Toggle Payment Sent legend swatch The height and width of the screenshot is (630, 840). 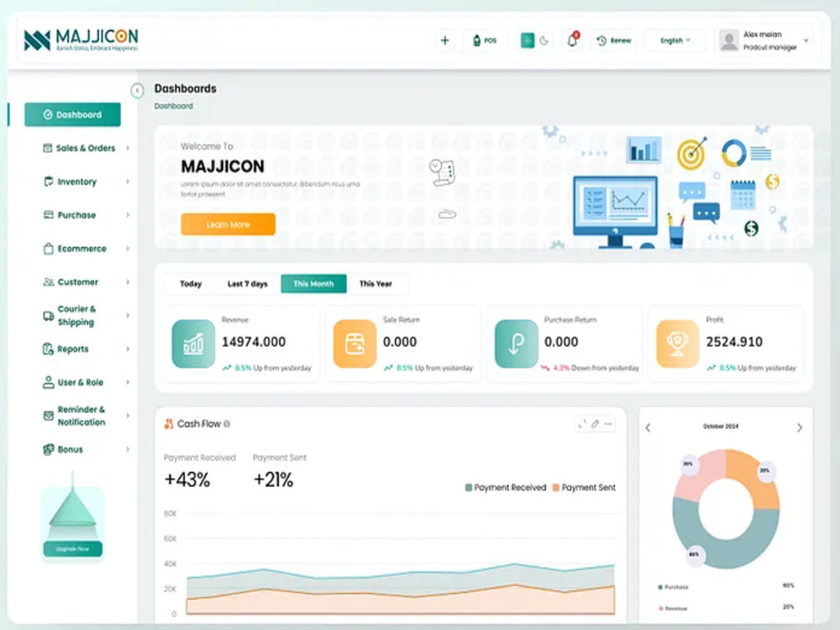[556, 487]
